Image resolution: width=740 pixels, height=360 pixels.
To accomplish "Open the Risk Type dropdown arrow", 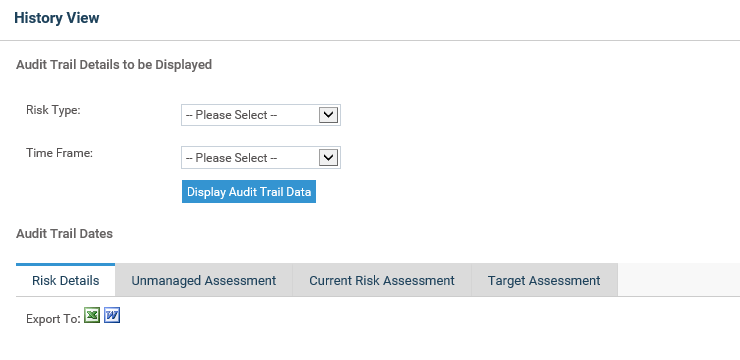I will coord(328,115).
